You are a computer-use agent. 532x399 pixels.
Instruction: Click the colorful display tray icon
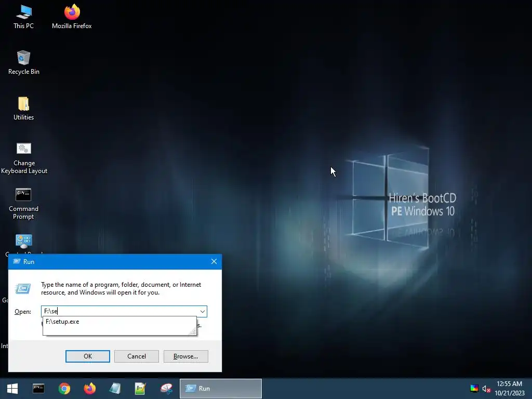point(474,389)
